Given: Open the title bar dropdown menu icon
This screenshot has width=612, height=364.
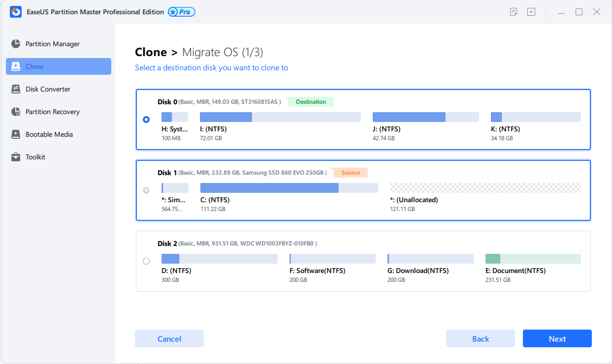Looking at the screenshot, I should 531,12.
